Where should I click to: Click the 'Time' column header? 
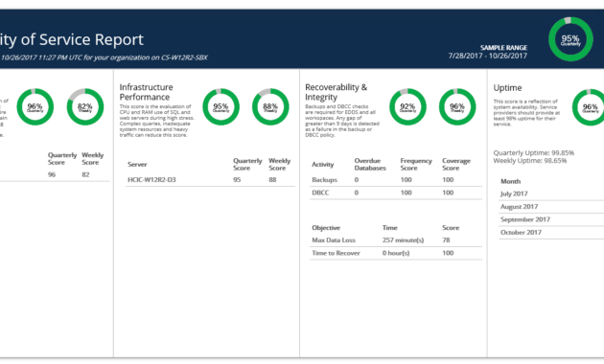[389, 228]
